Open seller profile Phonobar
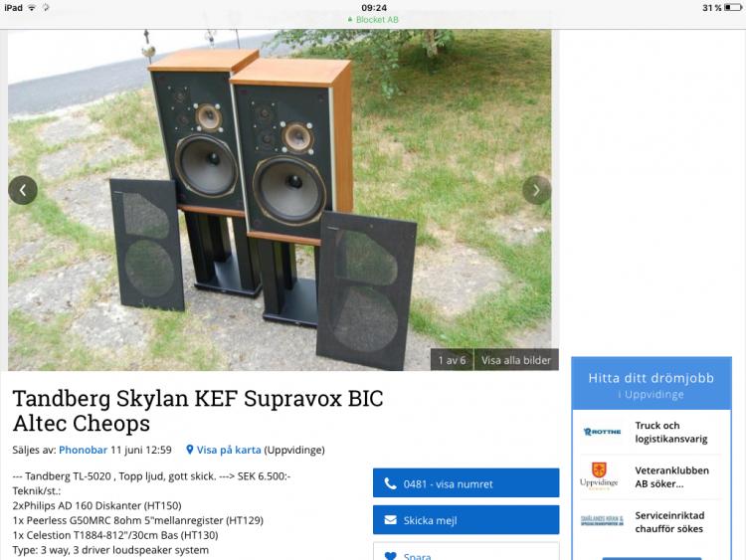746x560 pixels. (83, 450)
